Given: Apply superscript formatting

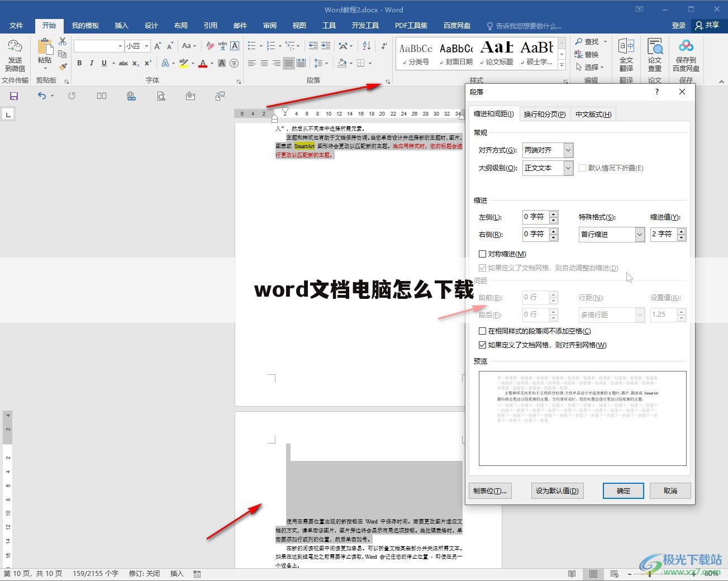Looking at the screenshot, I should [x=148, y=63].
